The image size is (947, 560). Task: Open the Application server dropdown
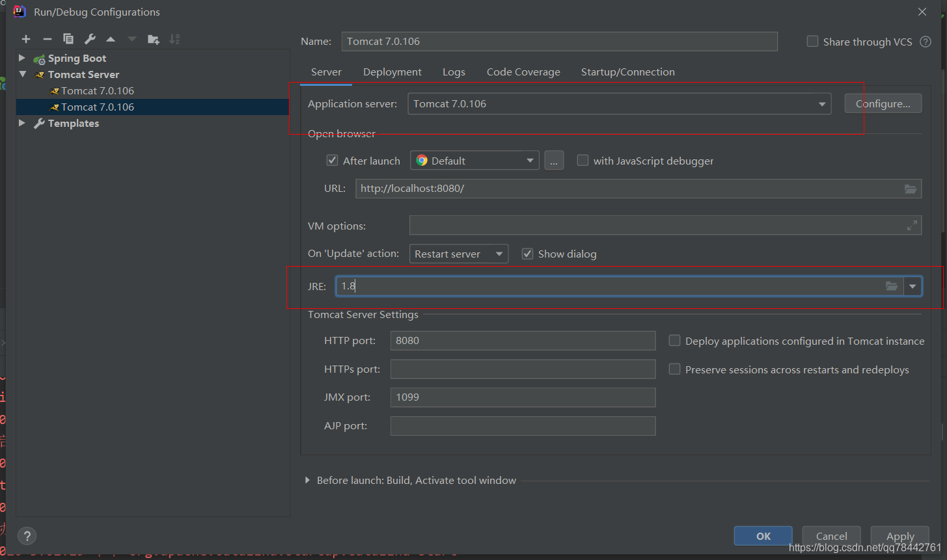(x=821, y=103)
